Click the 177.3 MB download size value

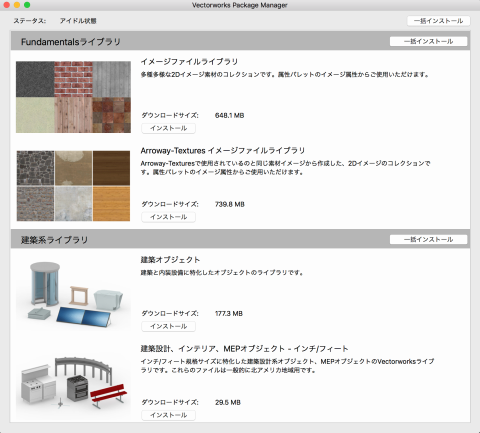tap(229, 313)
